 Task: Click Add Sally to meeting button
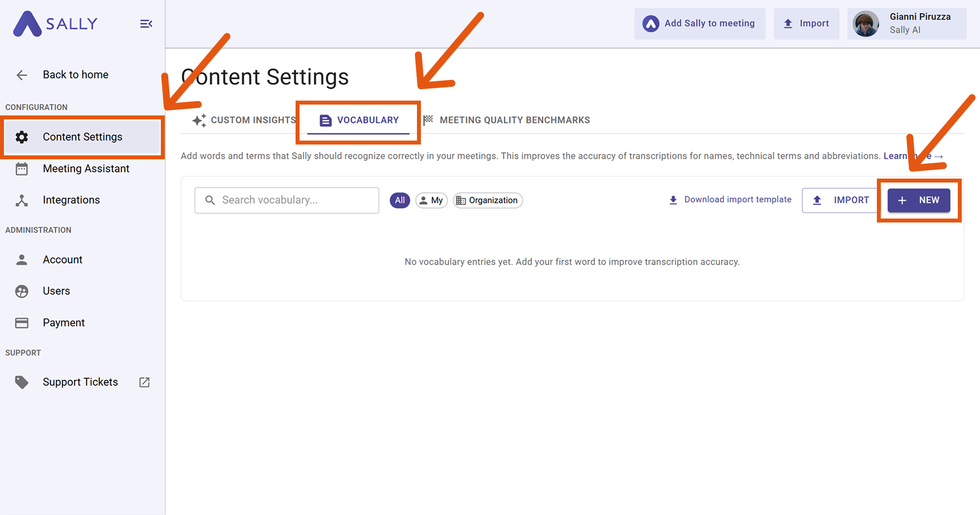(700, 24)
